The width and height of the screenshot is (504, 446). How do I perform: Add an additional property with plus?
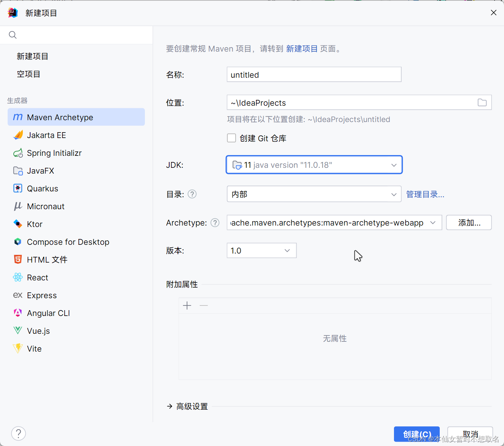click(187, 305)
